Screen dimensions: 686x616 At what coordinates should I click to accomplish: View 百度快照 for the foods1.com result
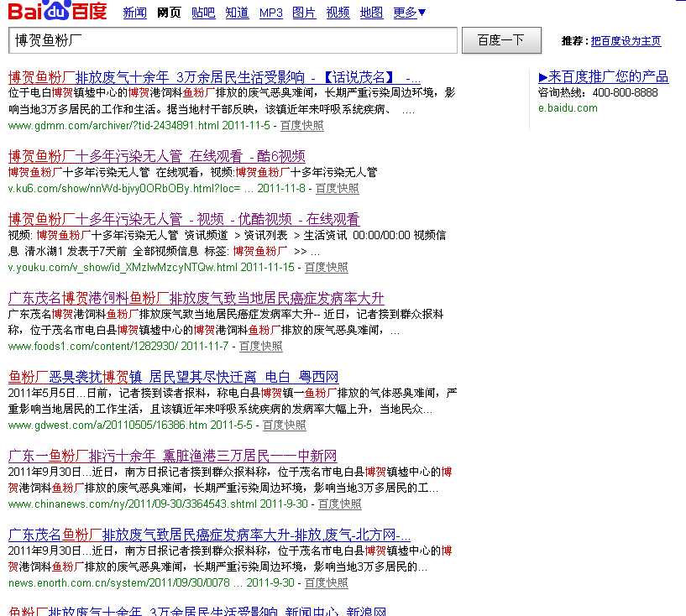pyautogui.click(x=260, y=347)
